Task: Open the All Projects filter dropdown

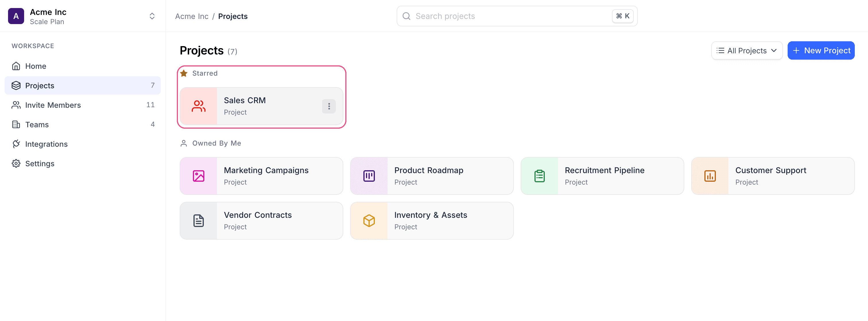Action: coord(747,50)
